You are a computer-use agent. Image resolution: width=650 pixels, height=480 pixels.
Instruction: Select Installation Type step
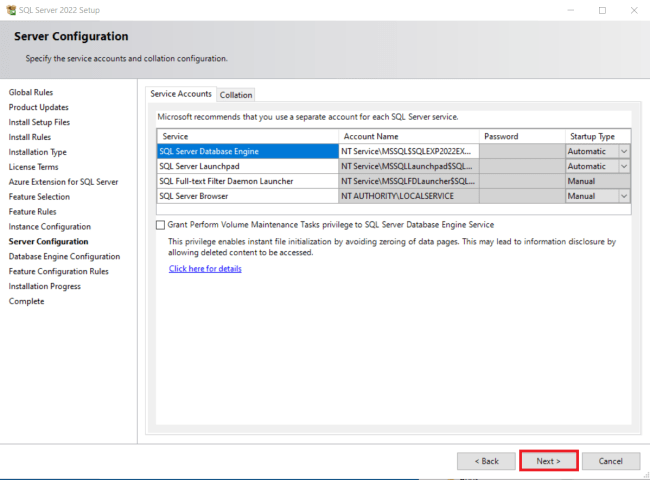click(x=38, y=152)
